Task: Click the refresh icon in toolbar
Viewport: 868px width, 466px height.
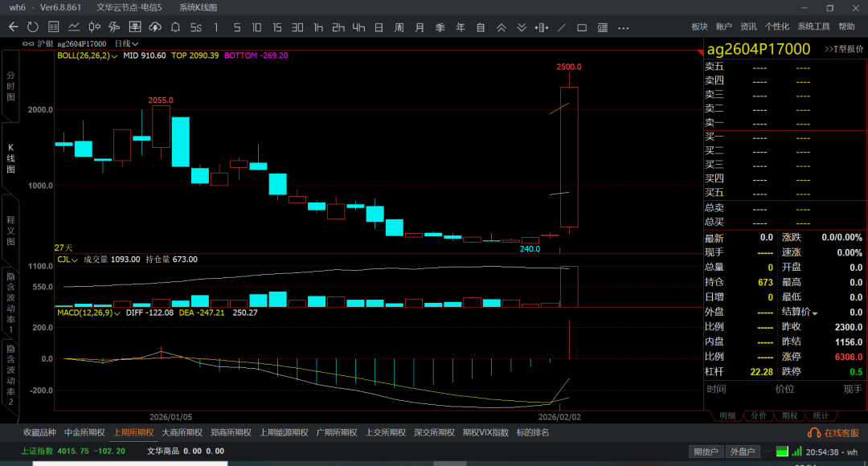Action: [33, 27]
